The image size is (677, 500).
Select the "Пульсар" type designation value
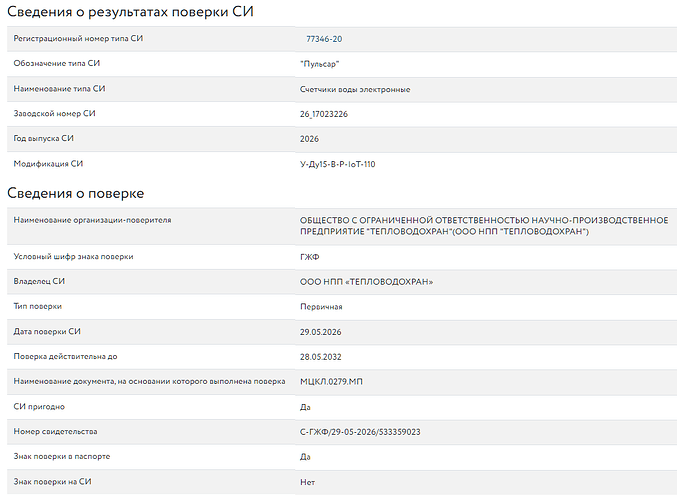[x=320, y=64]
